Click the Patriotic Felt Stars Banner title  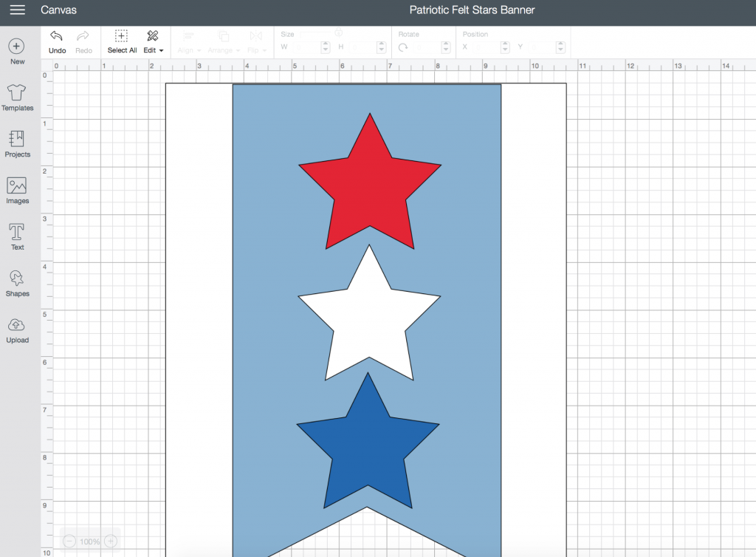tap(472, 10)
